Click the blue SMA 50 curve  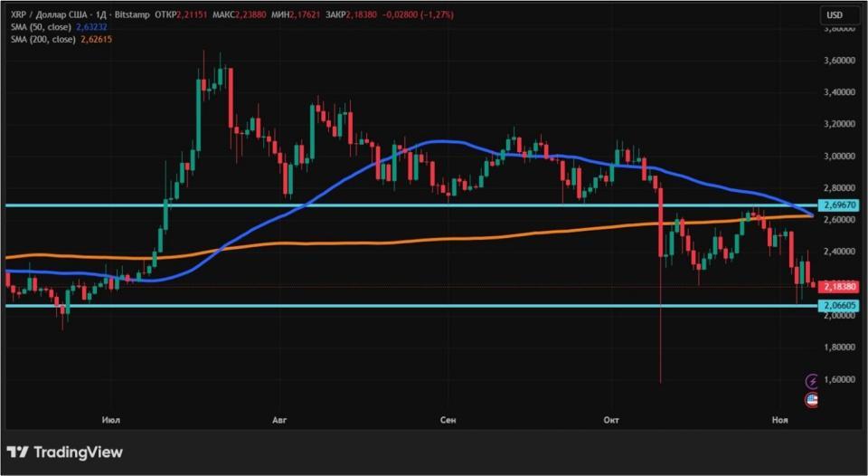[x=443, y=141]
